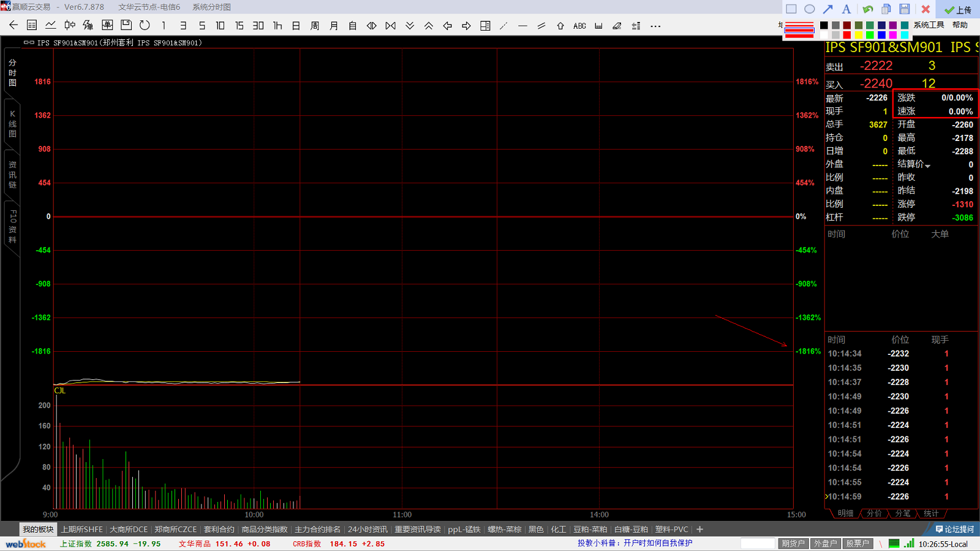Undo the last annotation
The height and width of the screenshot is (551, 980).
pos(868,9)
